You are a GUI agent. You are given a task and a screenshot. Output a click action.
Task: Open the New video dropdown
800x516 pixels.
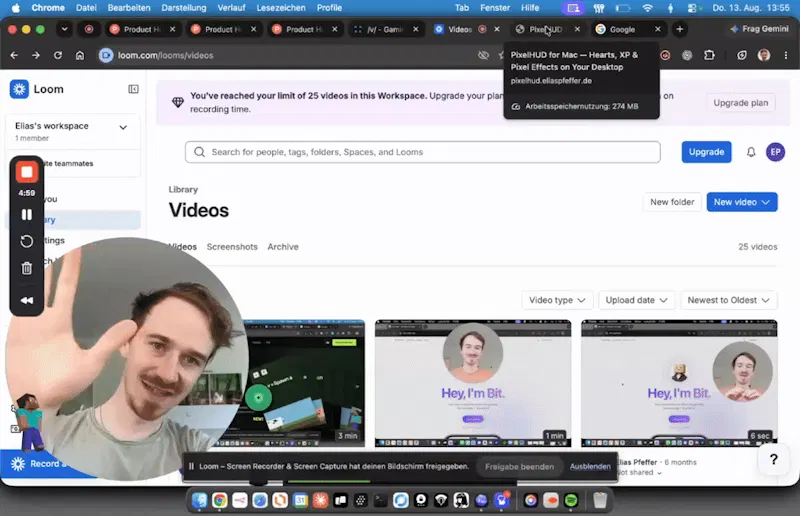click(x=742, y=202)
